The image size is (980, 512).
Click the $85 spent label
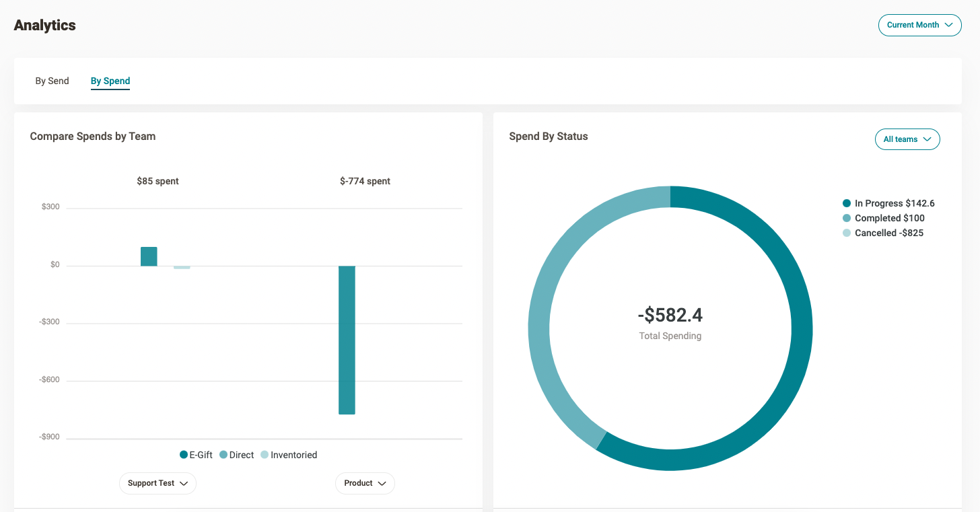coord(157,181)
